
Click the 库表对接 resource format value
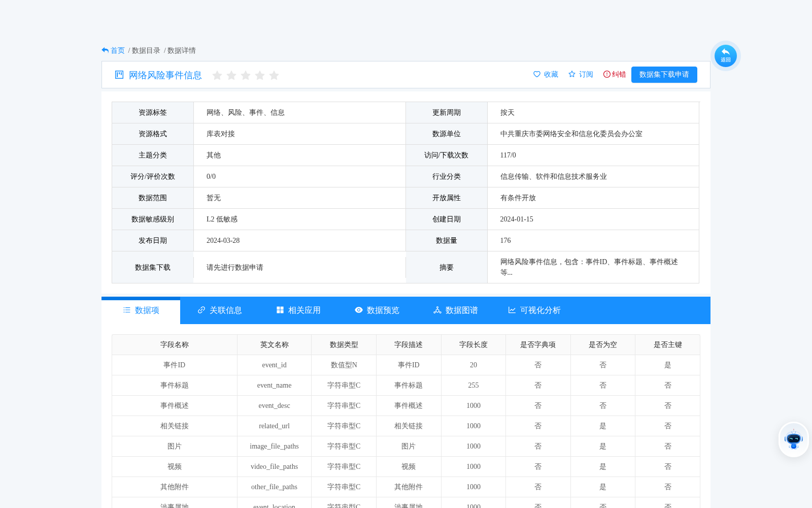click(x=220, y=134)
